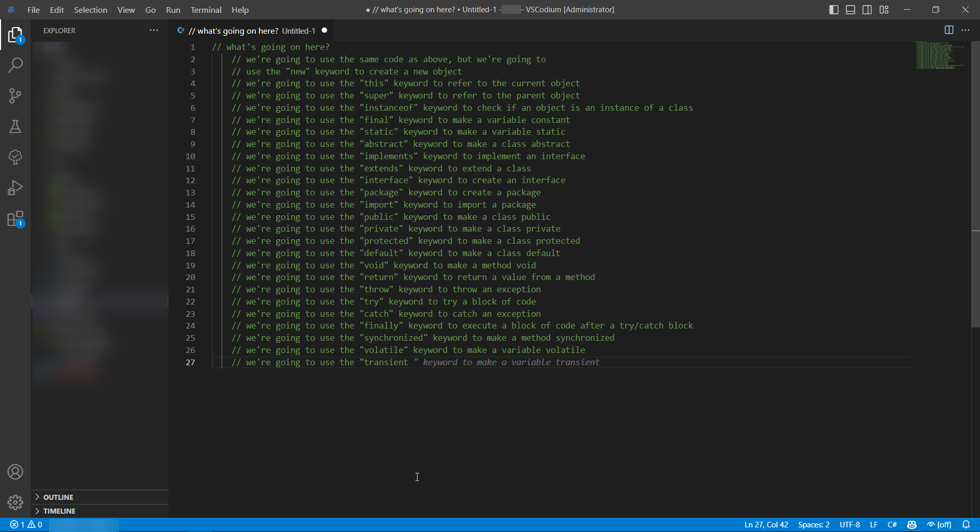This screenshot has height=532, width=980.
Task: Open the Source Control view icon
Action: point(15,96)
